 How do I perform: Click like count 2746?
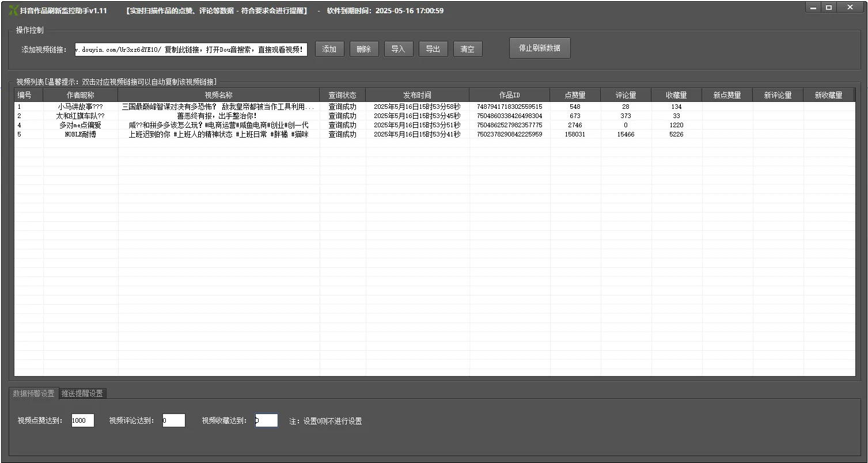point(575,125)
